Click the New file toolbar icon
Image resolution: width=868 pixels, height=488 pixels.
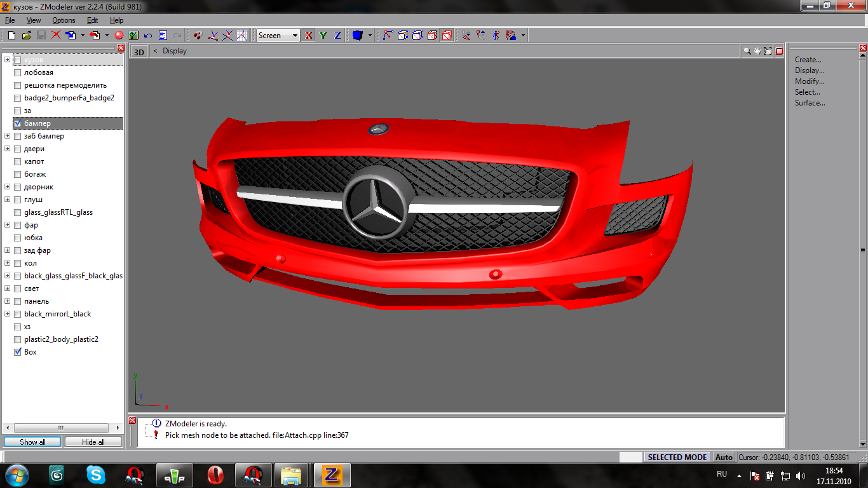pyautogui.click(x=11, y=36)
